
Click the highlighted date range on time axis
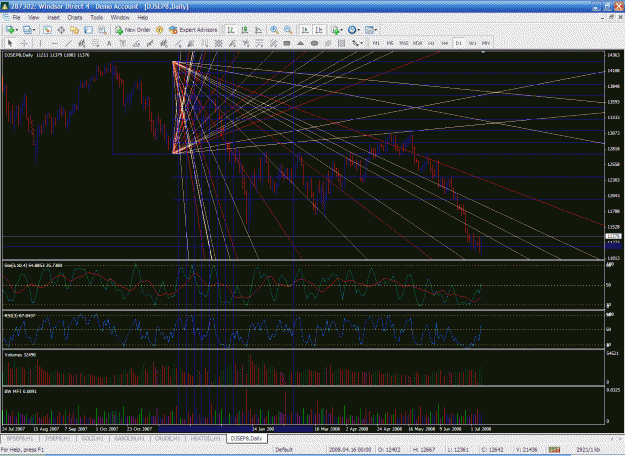(235, 429)
